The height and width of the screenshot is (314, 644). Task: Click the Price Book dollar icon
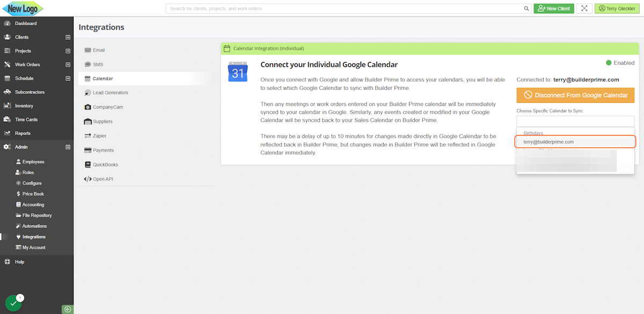click(18, 194)
